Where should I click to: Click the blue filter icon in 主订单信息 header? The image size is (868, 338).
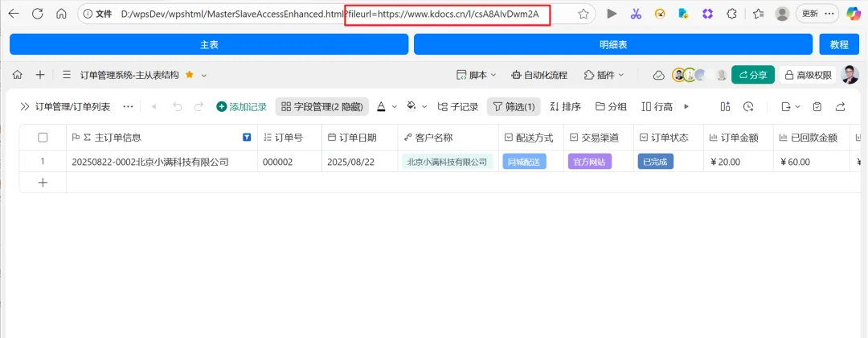[x=247, y=138]
